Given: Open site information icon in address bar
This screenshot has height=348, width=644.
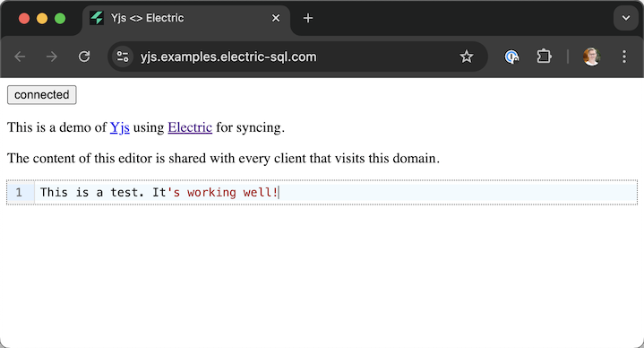Looking at the screenshot, I should point(123,57).
